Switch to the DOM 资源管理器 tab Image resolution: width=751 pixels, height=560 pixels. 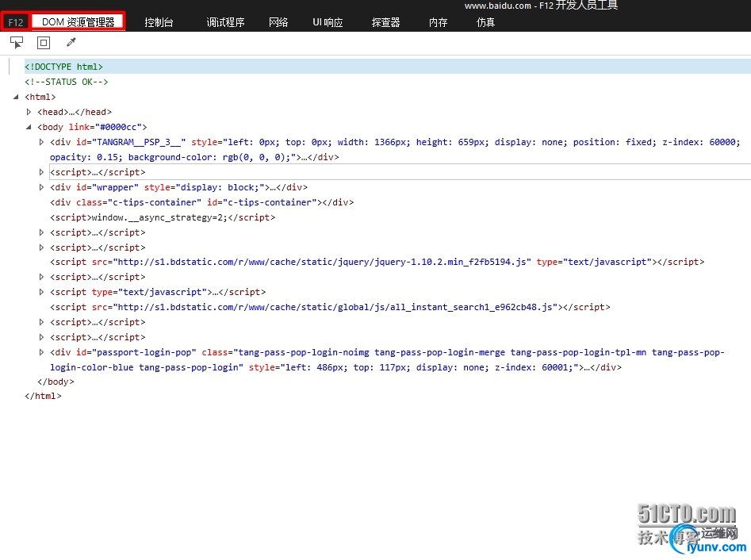tap(78, 22)
